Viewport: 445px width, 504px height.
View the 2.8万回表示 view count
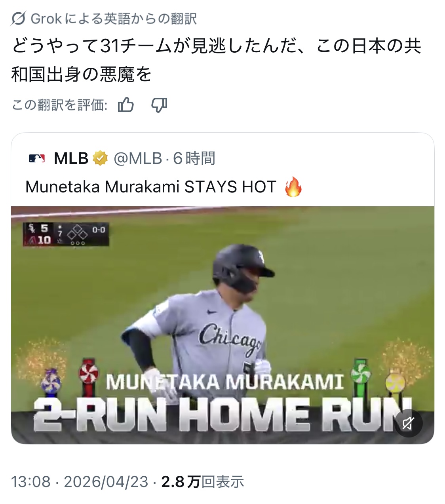202,481
